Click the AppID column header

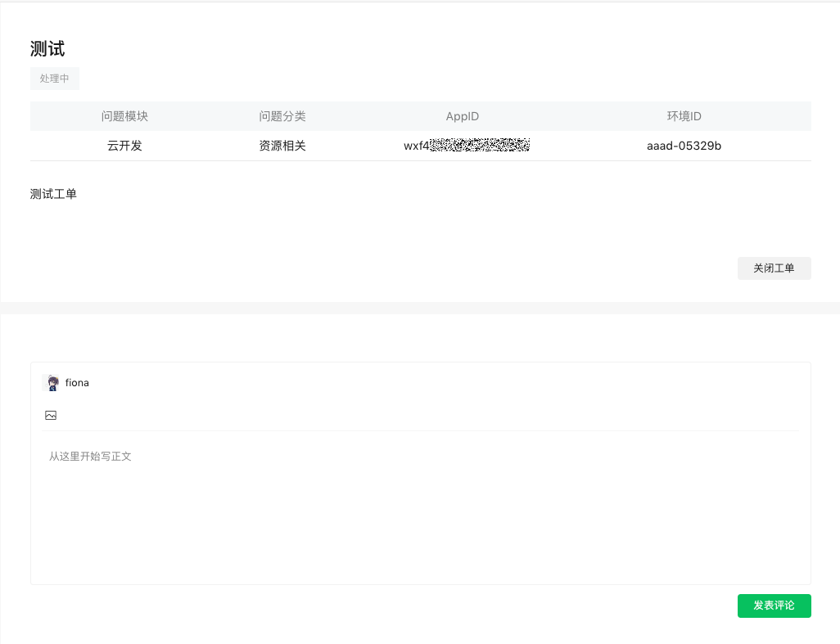coord(463,116)
